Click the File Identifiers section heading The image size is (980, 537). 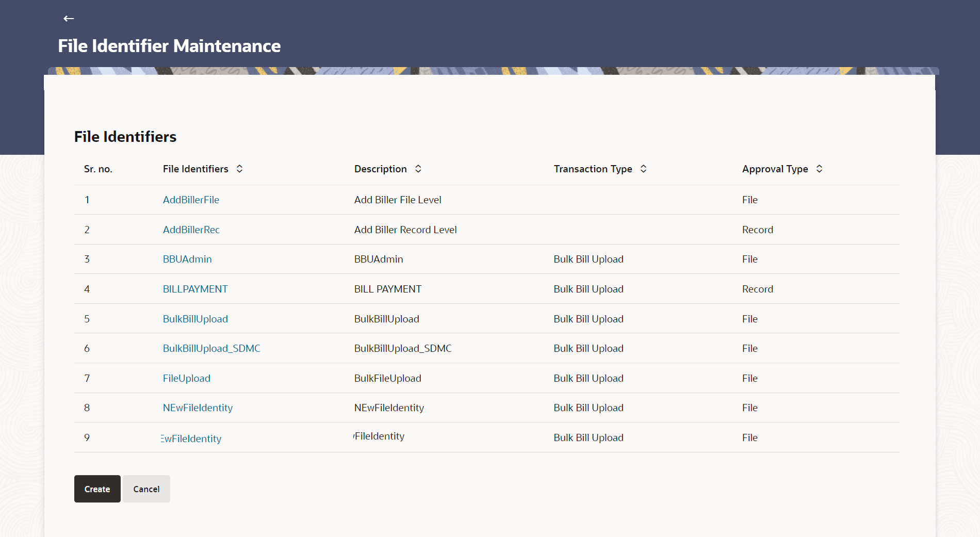coord(125,137)
